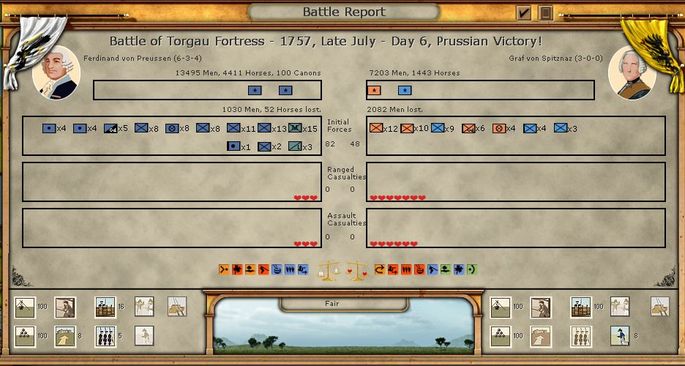Click the Prussian unit icon marked x15
685x366 pixels.
coord(295,128)
